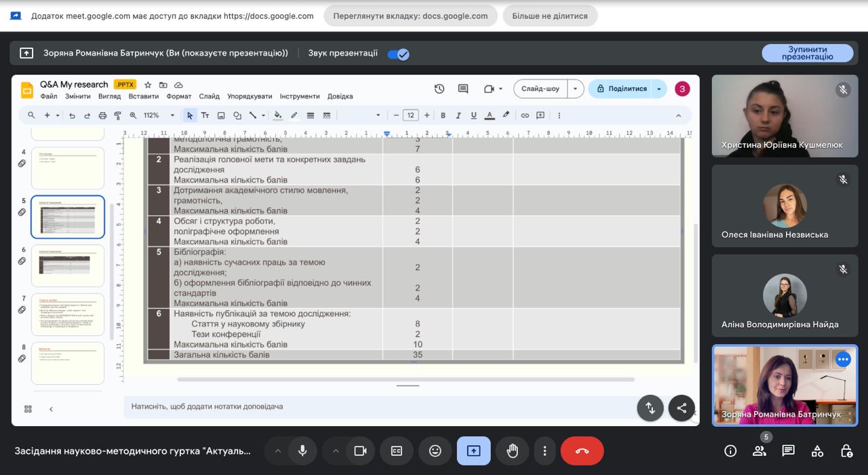This screenshot has width=868, height=475.
Task: Open the Вставити menu
Action: point(144,96)
